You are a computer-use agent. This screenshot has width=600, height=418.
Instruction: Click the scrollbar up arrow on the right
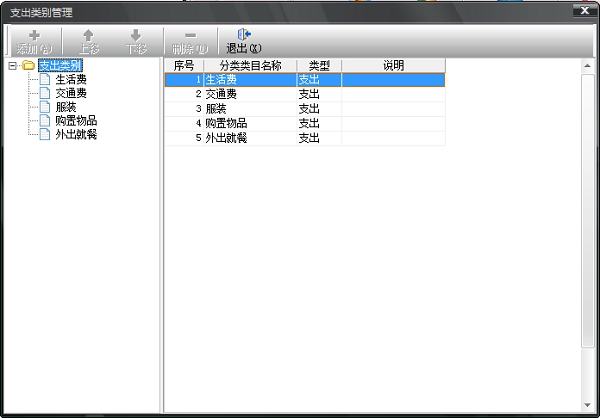point(587,66)
